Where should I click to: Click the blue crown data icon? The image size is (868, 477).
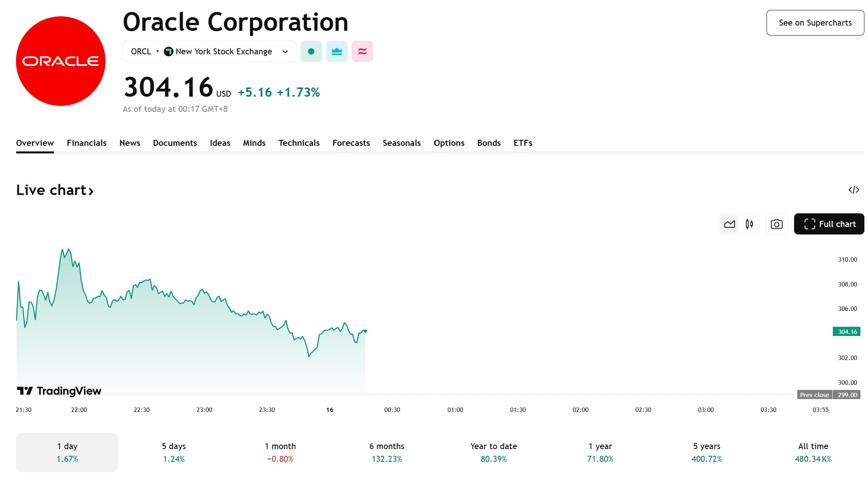[x=336, y=52]
